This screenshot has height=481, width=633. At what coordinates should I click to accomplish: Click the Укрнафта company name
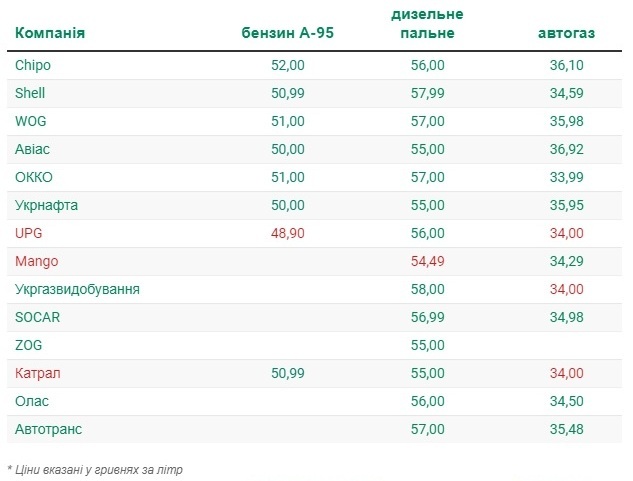pyautogui.click(x=46, y=206)
